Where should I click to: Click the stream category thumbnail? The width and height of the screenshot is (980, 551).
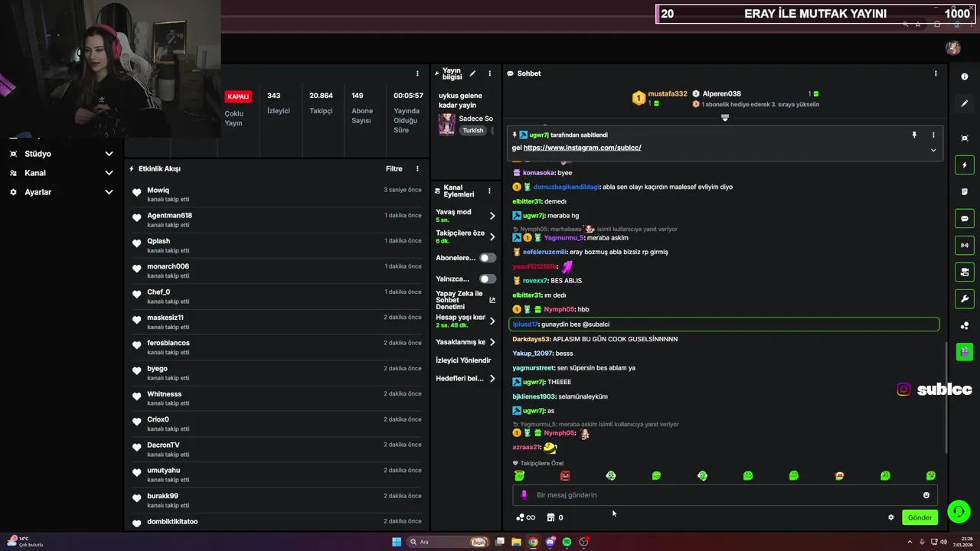[446, 124]
